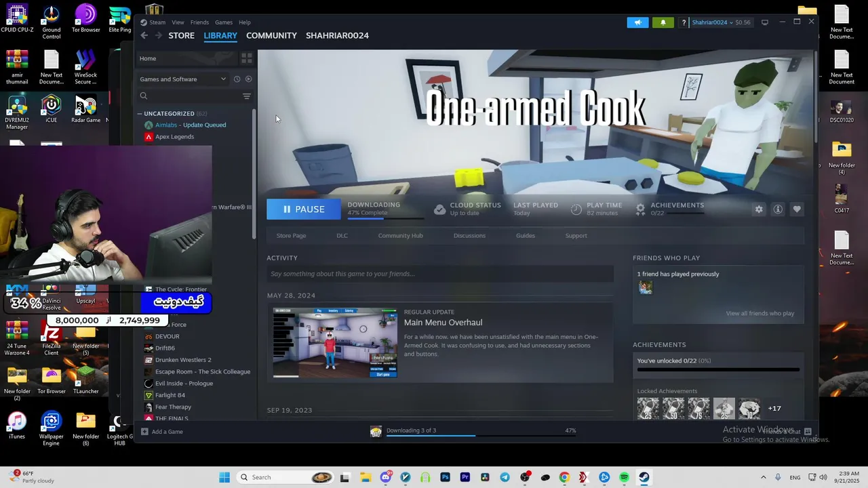Click the first locked achievement icon
The height and width of the screenshot is (488, 868).
pyautogui.click(x=648, y=409)
